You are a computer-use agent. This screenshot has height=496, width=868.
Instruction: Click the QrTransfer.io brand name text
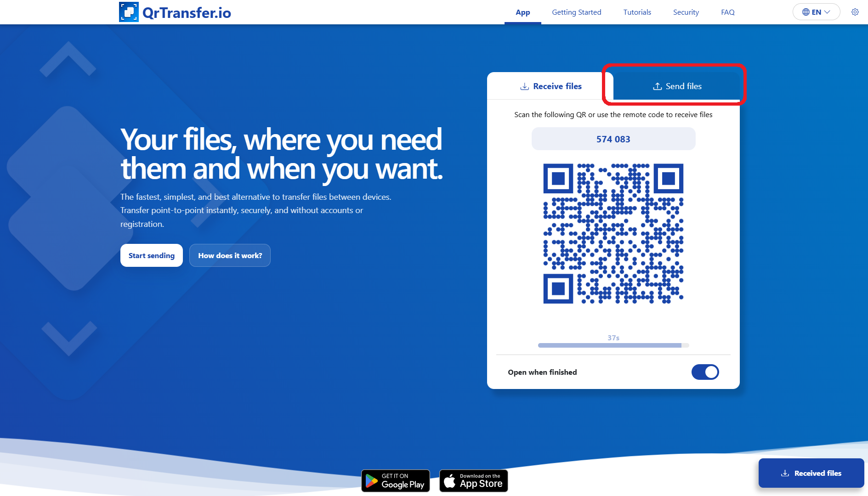coord(187,12)
